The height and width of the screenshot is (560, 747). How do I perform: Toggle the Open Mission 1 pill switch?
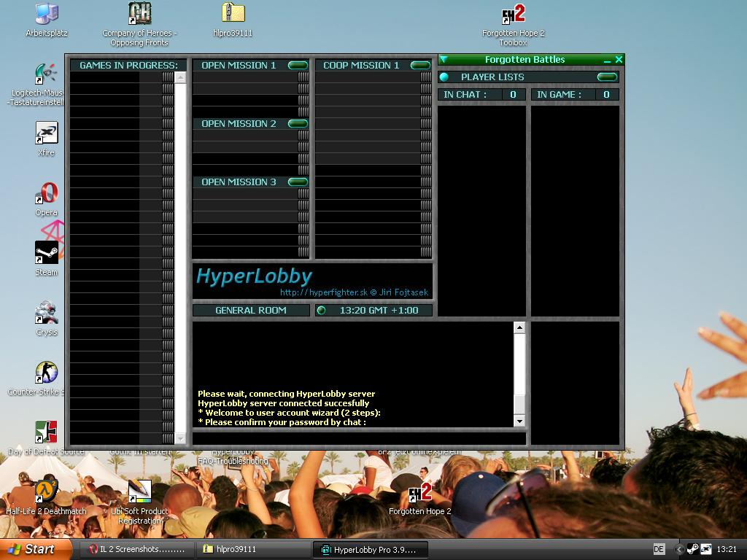coord(298,65)
